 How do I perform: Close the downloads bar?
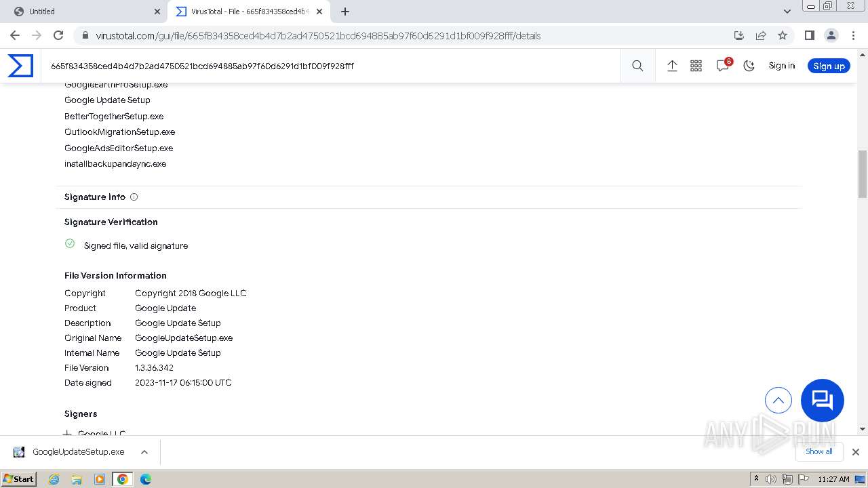point(856,452)
